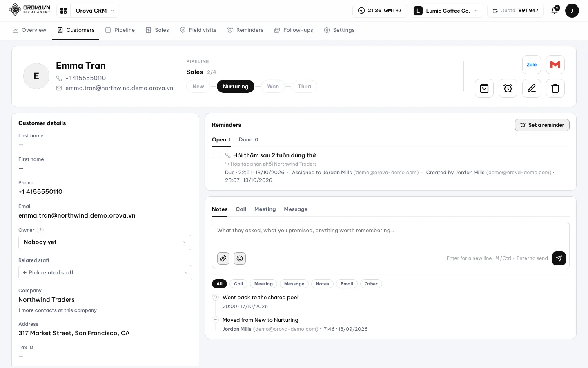Viewport: 588px width, 368px height.
Task: Mark 'Hỏi thăm sau 2 tuần dùng thử' done
Action: (x=216, y=155)
